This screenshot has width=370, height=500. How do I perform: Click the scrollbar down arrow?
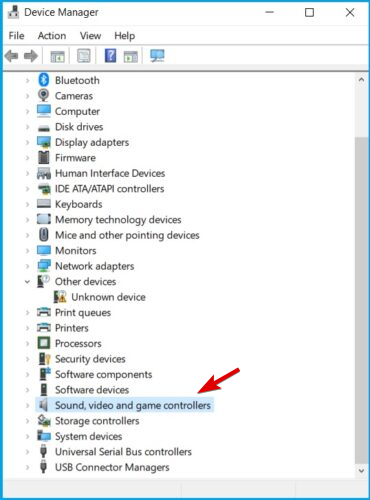click(x=361, y=471)
